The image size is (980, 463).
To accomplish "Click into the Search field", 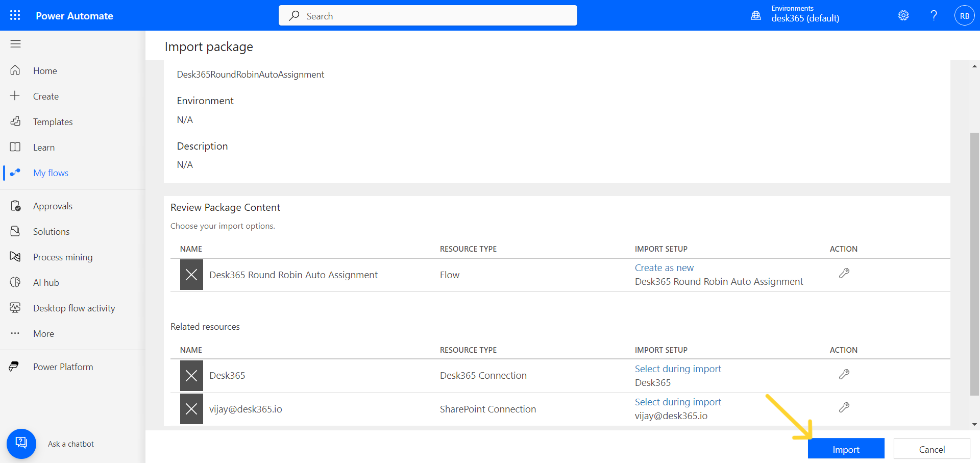I will tap(428, 15).
